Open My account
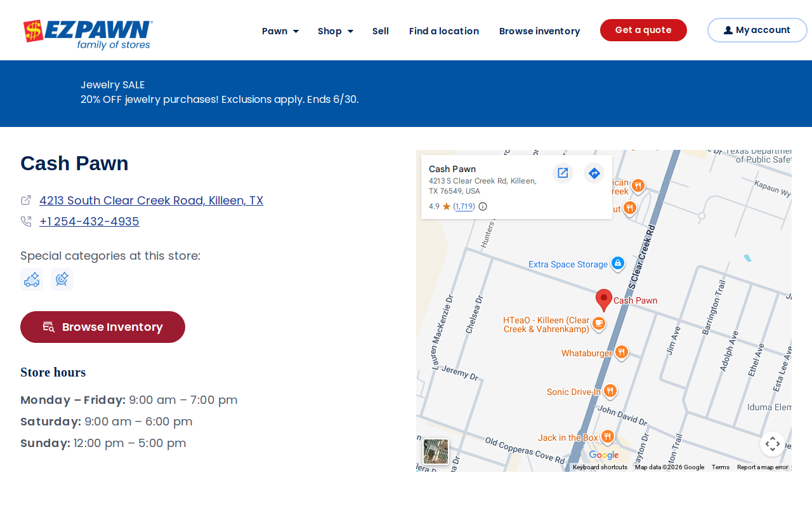 coord(757,30)
